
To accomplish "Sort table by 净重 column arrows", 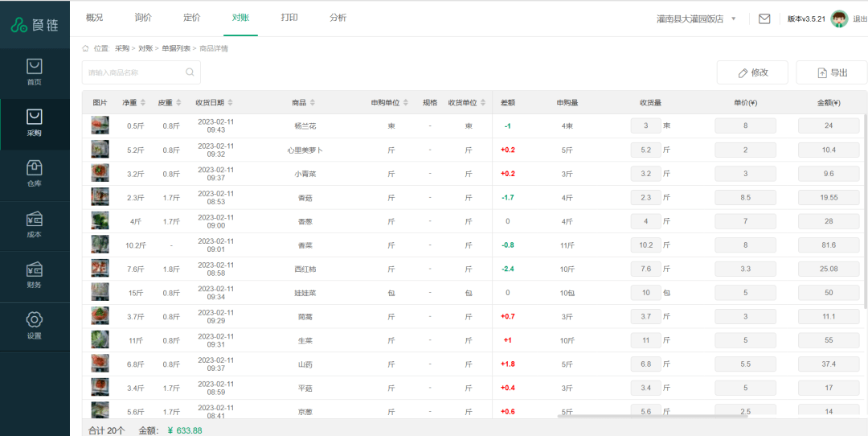I will 143,103.
